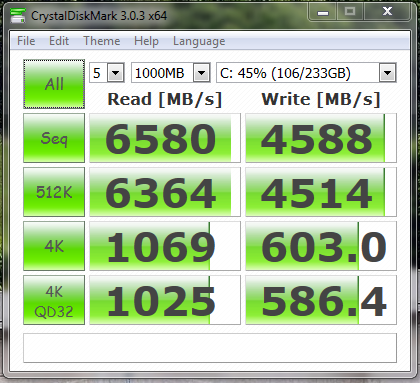Start the Seq benchmark
This screenshot has width=420, height=383.
pos(54,138)
